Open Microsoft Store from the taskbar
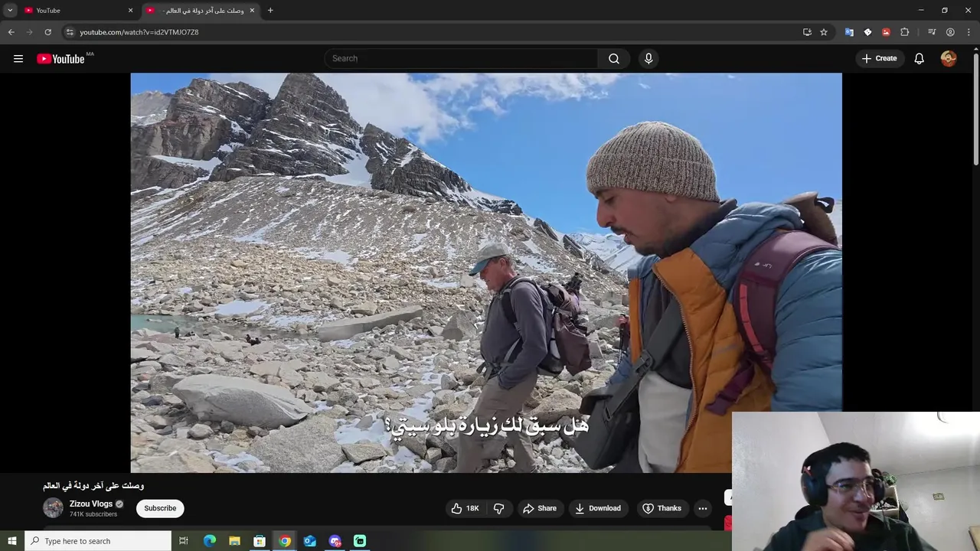 tap(260, 541)
